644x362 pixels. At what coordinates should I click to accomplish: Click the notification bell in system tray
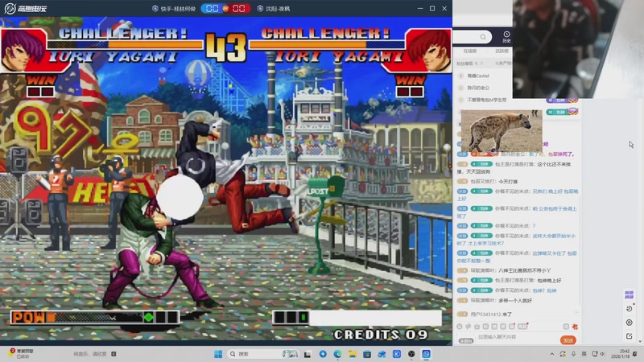tap(635, 354)
